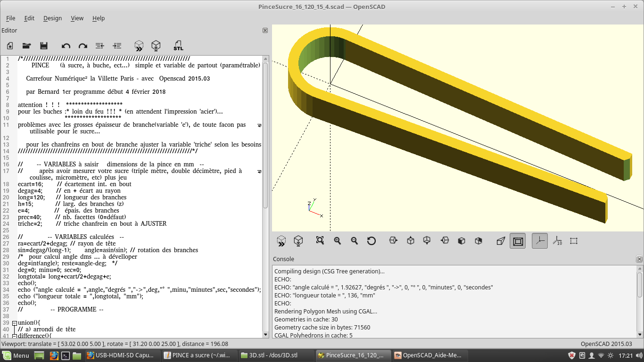Toggle the orthogonal projection button
644x362 pixels.
(518, 241)
